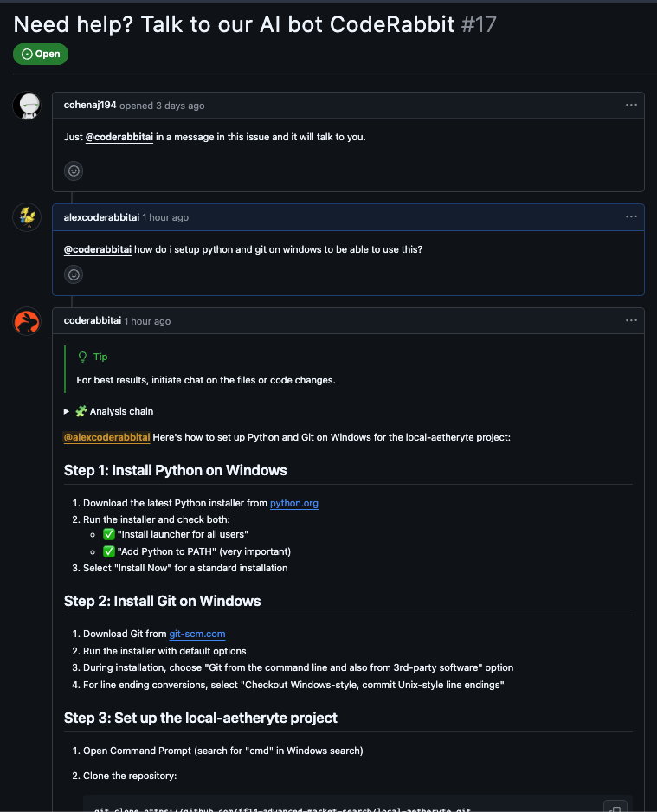Open the git-scm.com link
657x812 pixels.
pyautogui.click(x=196, y=634)
